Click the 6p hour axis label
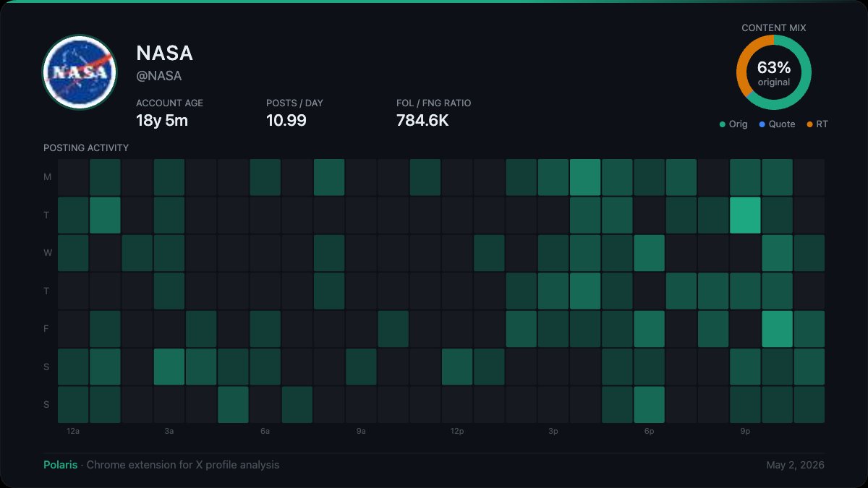868x488 pixels. tap(649, 431)
